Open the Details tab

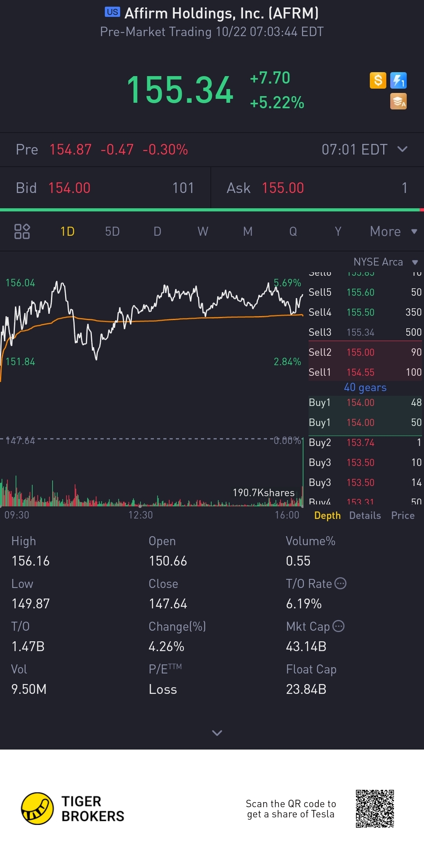365,515
